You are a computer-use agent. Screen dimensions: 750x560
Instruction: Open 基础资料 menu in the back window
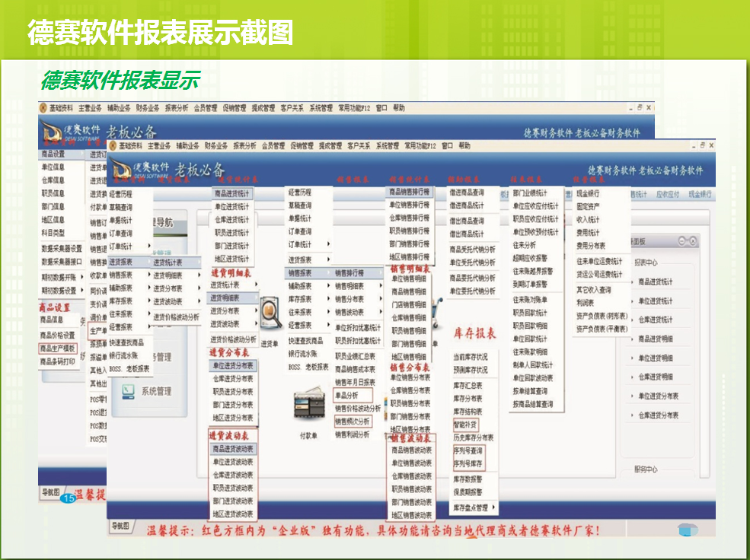pyautogui.click(x=61, y=108)
